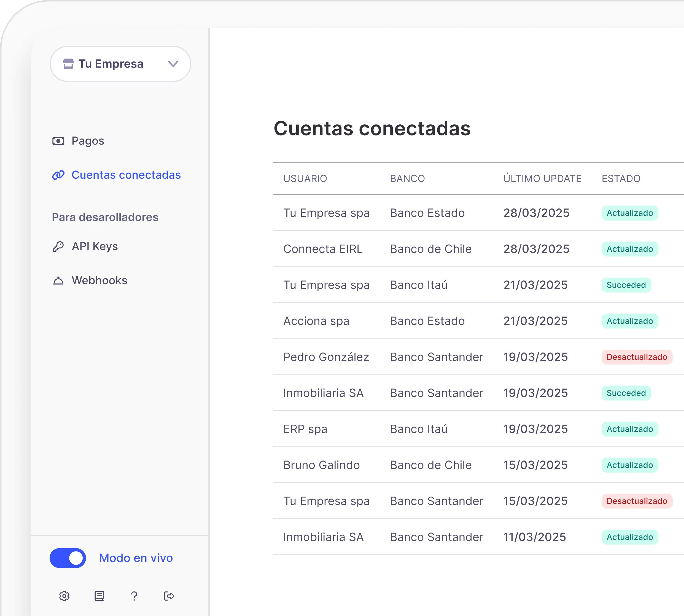Open the documentation book icon
Image resolution: width=684 pixels, height=616 pixels.
tap(99, 596)
